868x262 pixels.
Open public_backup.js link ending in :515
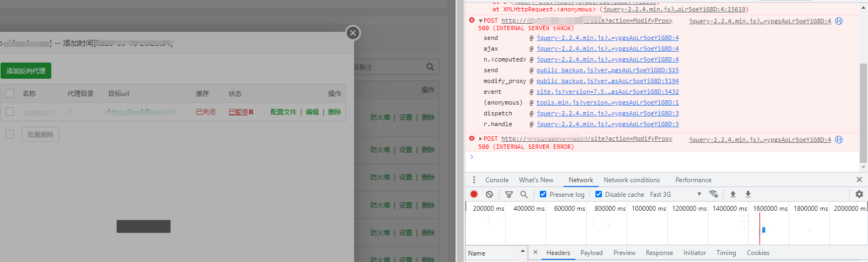coord(608,70)
